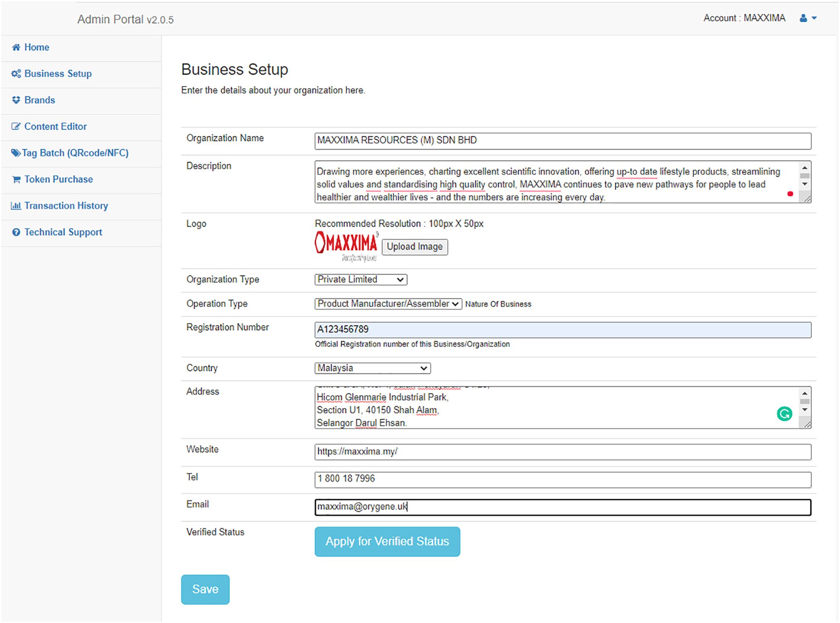Open the Country dropdown showing Malaysia

[x=372, y=368]
